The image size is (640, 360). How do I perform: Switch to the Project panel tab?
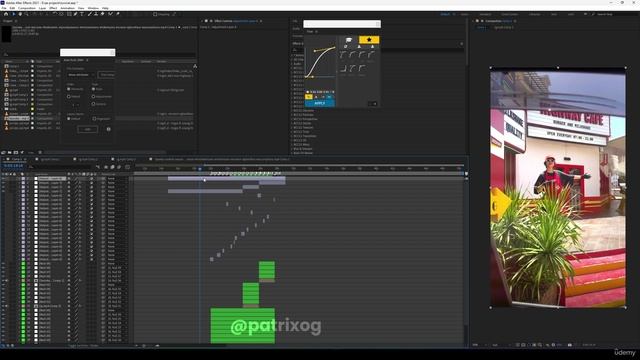pos(7,21)
